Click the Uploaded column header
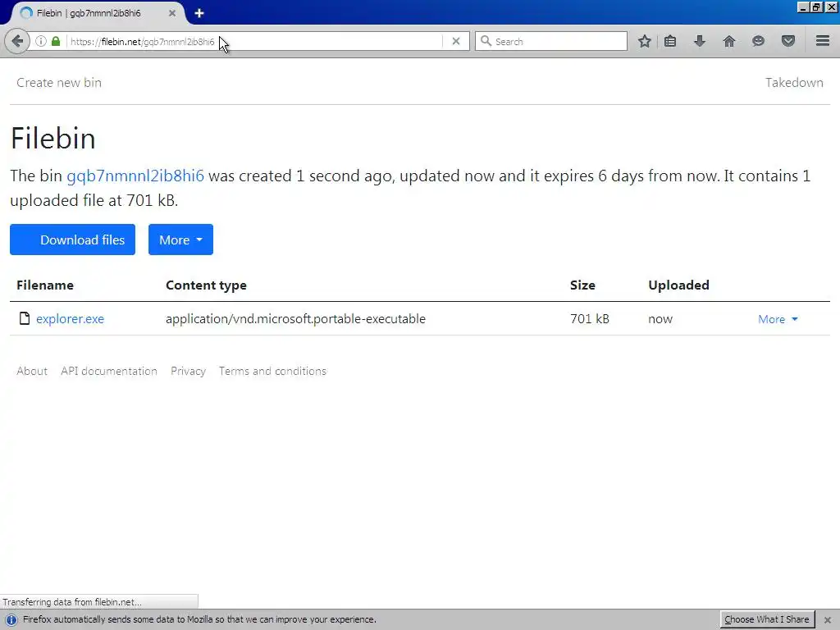The width and height of the screenshot is (840, 630). point(678,285)
